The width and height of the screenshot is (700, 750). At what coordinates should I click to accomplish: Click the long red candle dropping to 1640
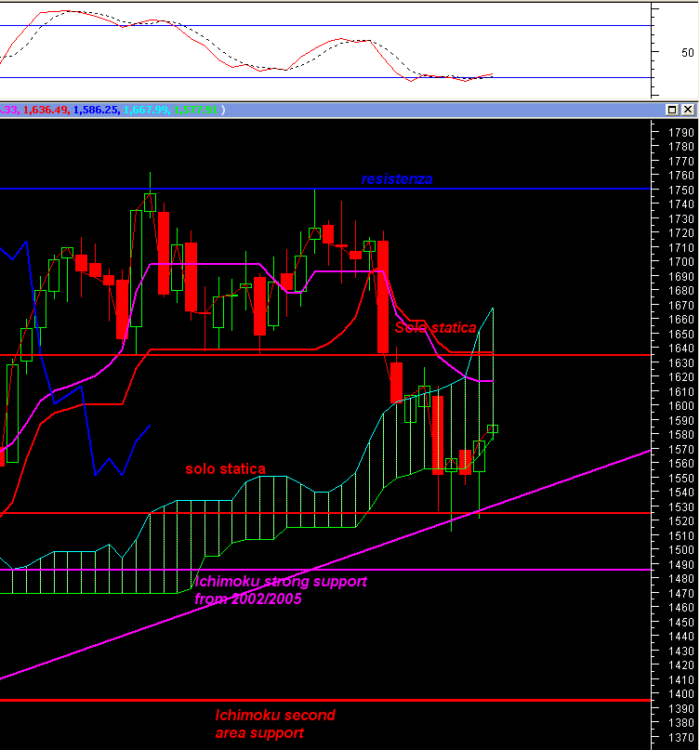383,296
